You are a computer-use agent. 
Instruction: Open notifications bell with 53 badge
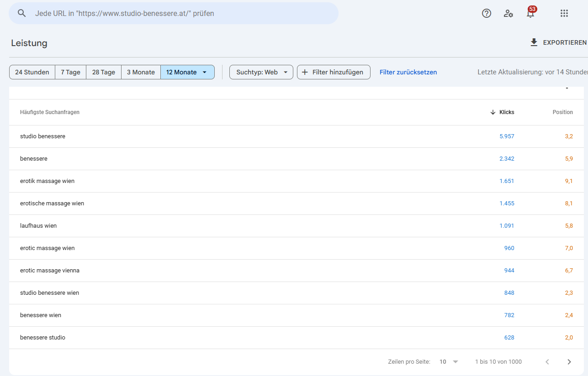pos(530,13)
